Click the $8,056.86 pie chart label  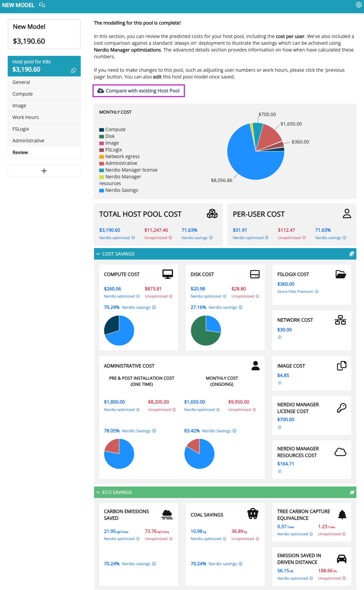pos(221,180)
